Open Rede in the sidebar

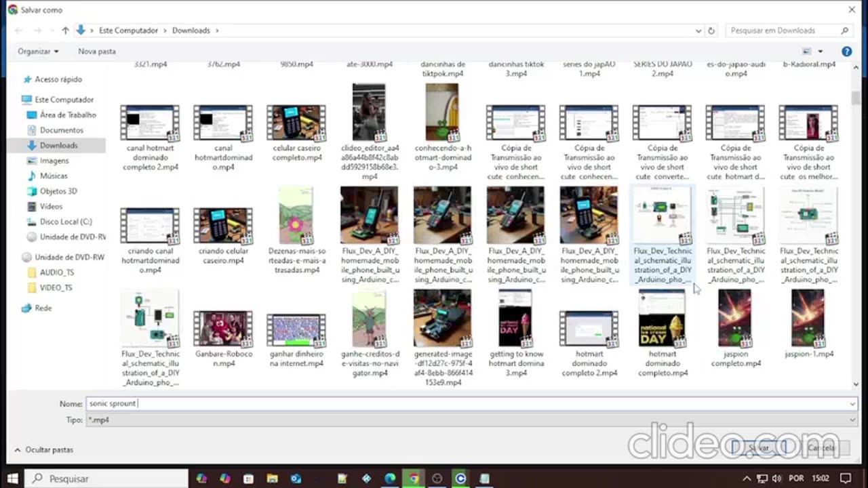(43, 308)
